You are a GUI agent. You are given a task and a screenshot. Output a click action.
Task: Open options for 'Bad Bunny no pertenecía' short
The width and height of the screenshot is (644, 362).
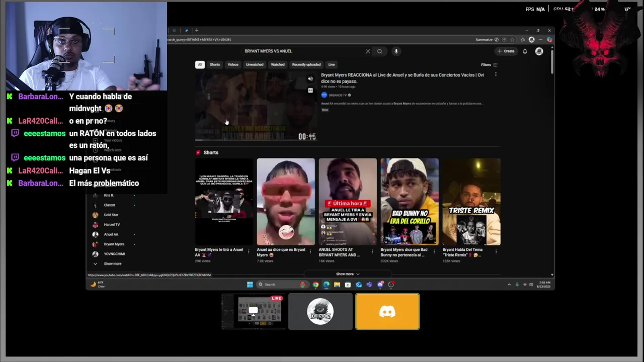click(x=434, y=251)
